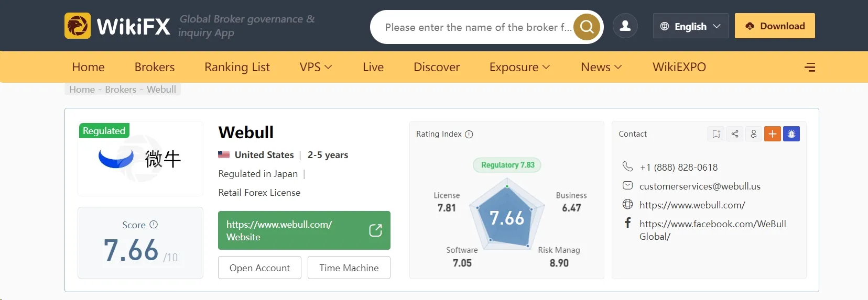
Task: Click the globe language icon
Action: [665, 26]
